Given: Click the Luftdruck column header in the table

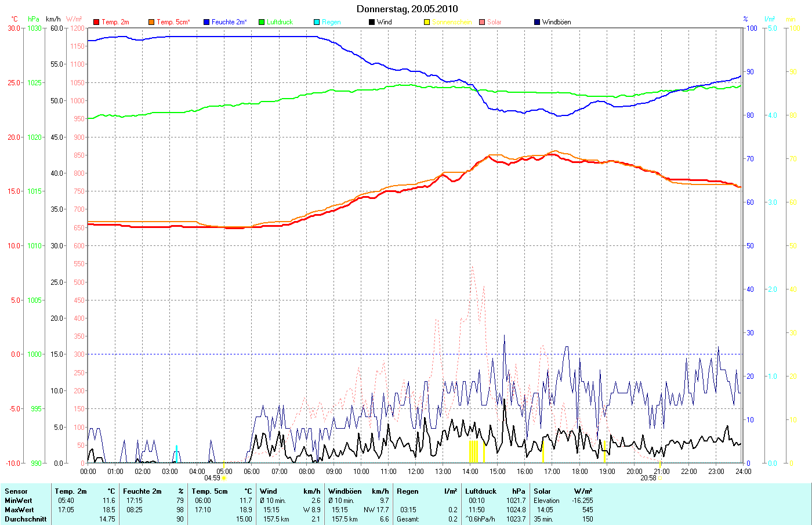Looking at the screenshot, I should [x=481, y=491].
